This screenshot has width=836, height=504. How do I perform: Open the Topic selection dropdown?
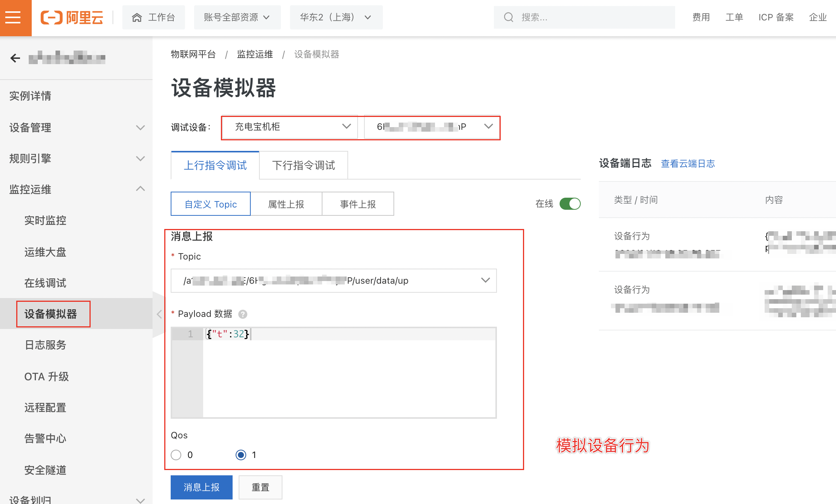[333, 281]
